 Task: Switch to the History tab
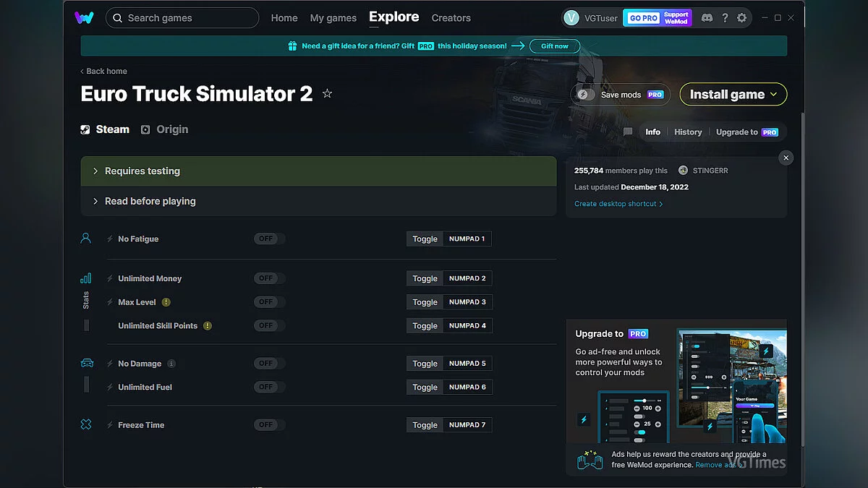(x=686, y=132)
